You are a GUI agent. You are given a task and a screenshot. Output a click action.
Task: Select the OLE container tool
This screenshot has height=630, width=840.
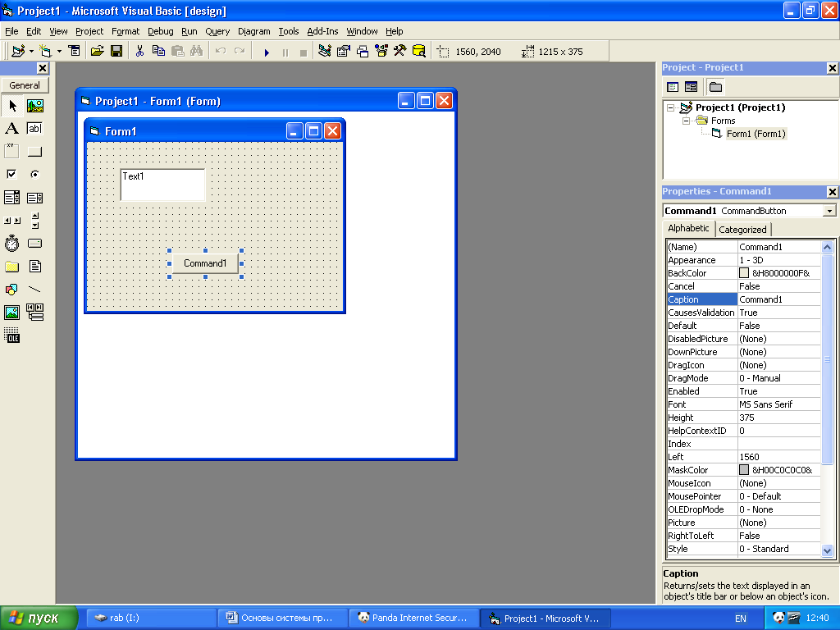coord(11,336)
